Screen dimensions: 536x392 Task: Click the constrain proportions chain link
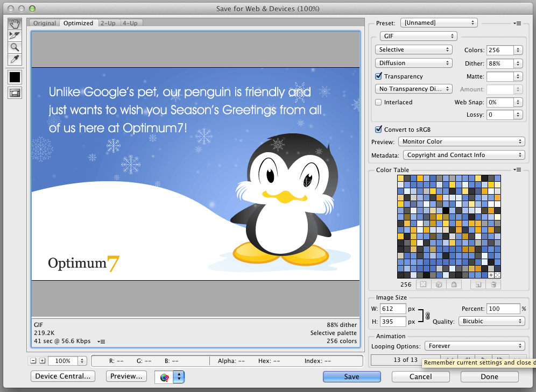[428, 316]
